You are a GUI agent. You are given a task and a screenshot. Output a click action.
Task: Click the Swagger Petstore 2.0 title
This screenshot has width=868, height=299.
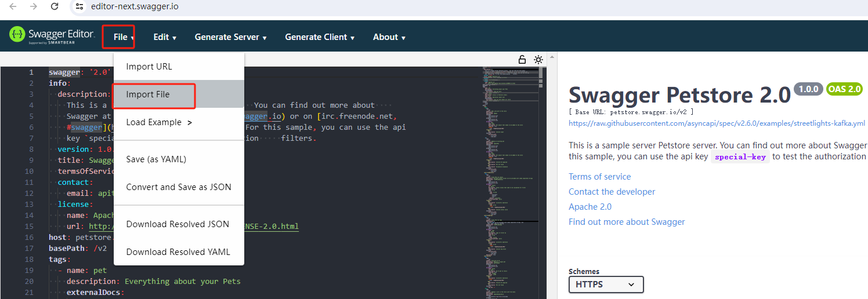(679, 94)
